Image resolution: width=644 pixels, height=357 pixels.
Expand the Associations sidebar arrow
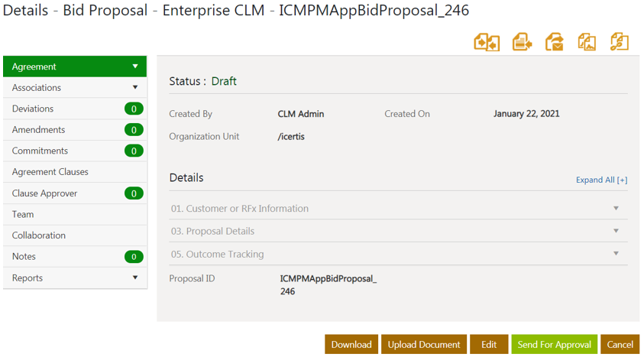coord(135,88)
